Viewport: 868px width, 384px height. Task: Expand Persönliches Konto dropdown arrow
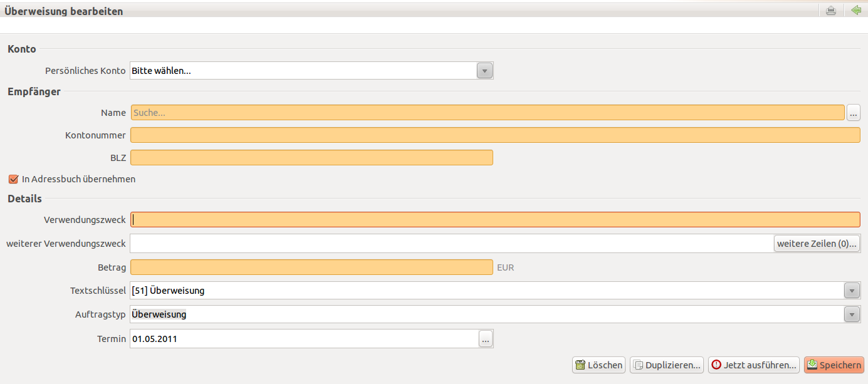[484, 71]
